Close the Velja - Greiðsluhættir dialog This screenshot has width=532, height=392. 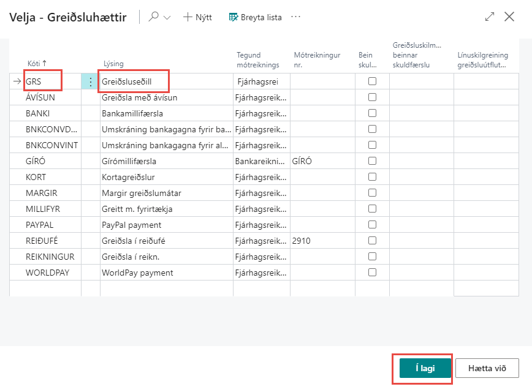pos(509,17)
